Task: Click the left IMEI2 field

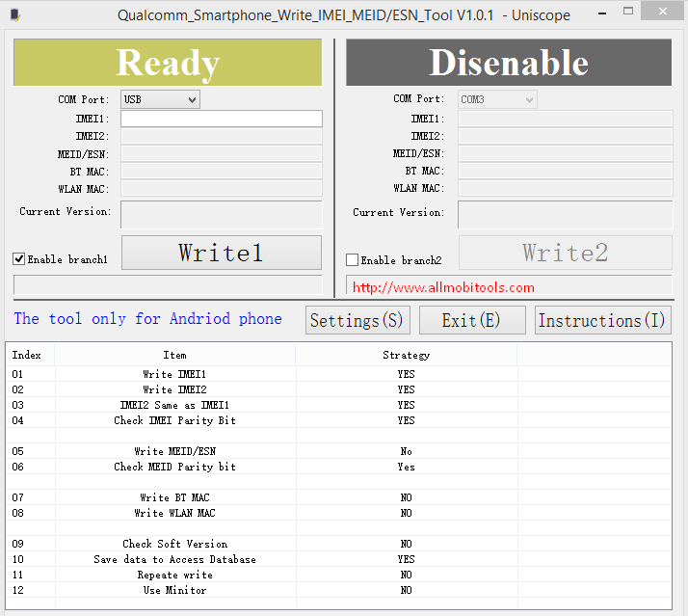Action: [x=221, y=136]
